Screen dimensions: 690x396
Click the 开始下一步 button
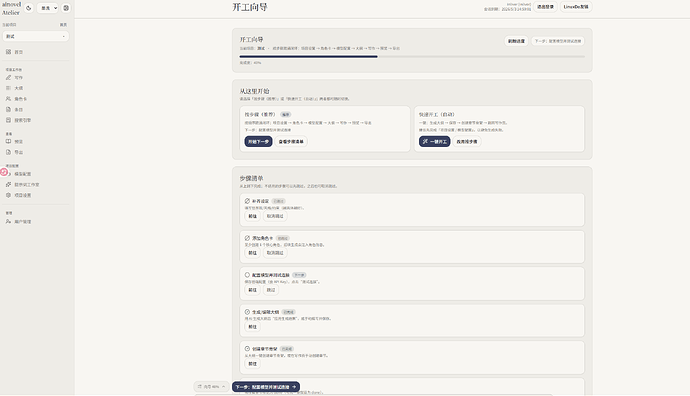pos(258,142)
